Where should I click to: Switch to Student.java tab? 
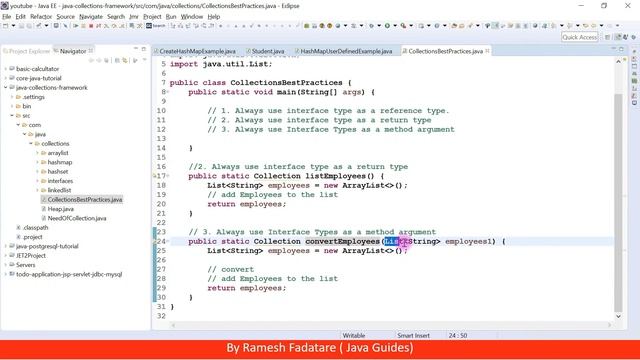268,51
